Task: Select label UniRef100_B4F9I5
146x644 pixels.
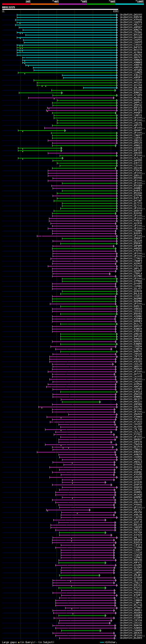Action: 131,48
